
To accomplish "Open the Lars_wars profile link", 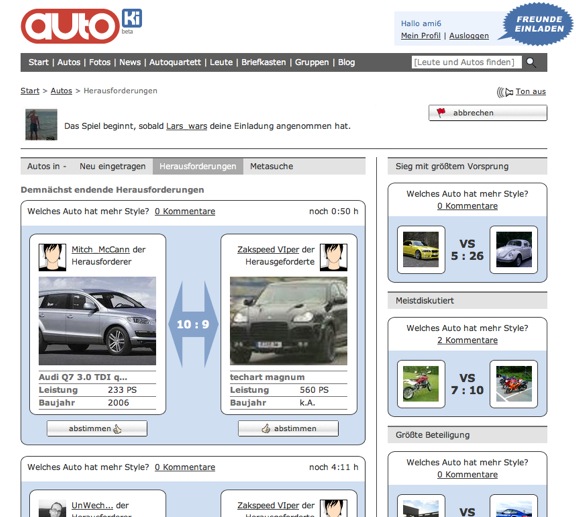I will click(187, 126).
